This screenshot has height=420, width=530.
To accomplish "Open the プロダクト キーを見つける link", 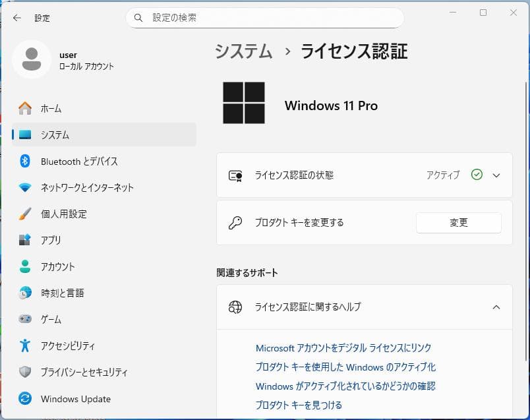I will tap(299, 405).
